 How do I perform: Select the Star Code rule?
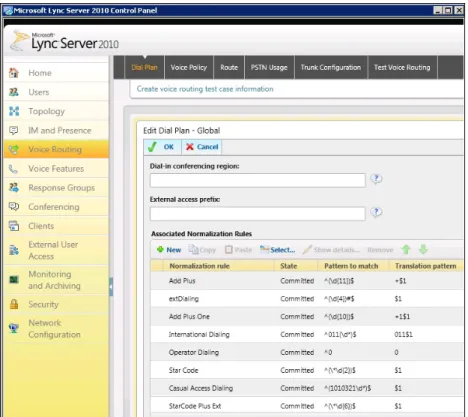(x=307, y=370)
